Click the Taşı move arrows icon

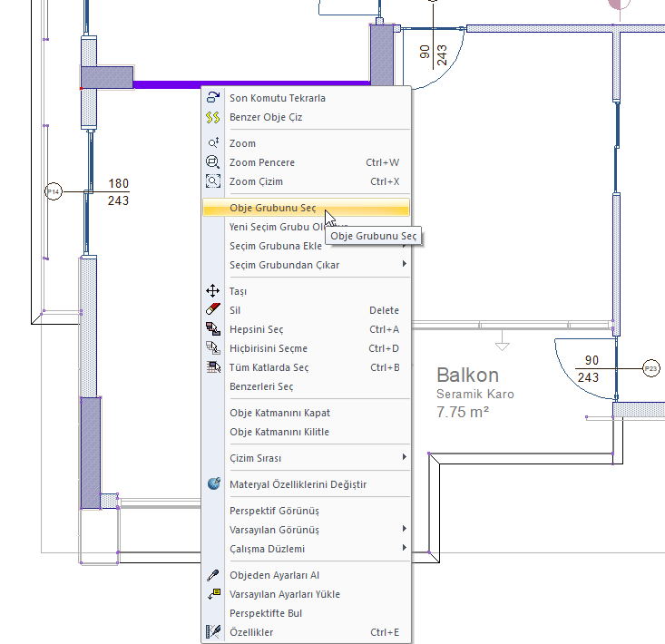click(213, 291)
